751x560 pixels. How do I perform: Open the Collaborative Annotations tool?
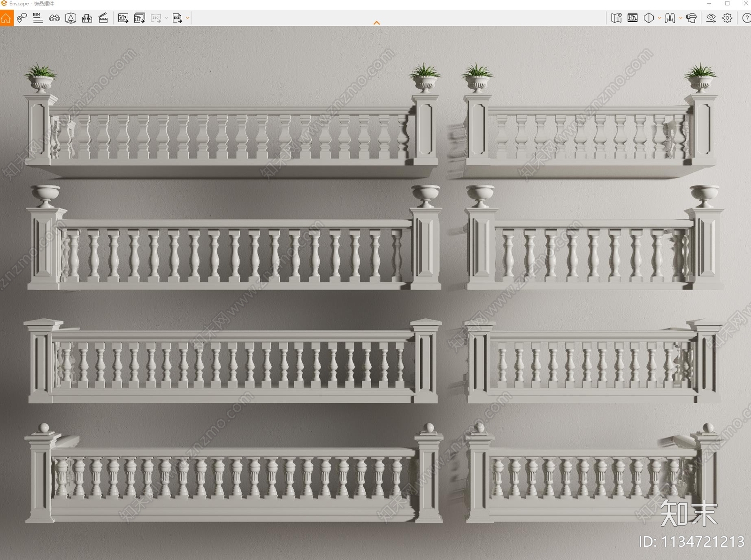click(x=22, y=18)
